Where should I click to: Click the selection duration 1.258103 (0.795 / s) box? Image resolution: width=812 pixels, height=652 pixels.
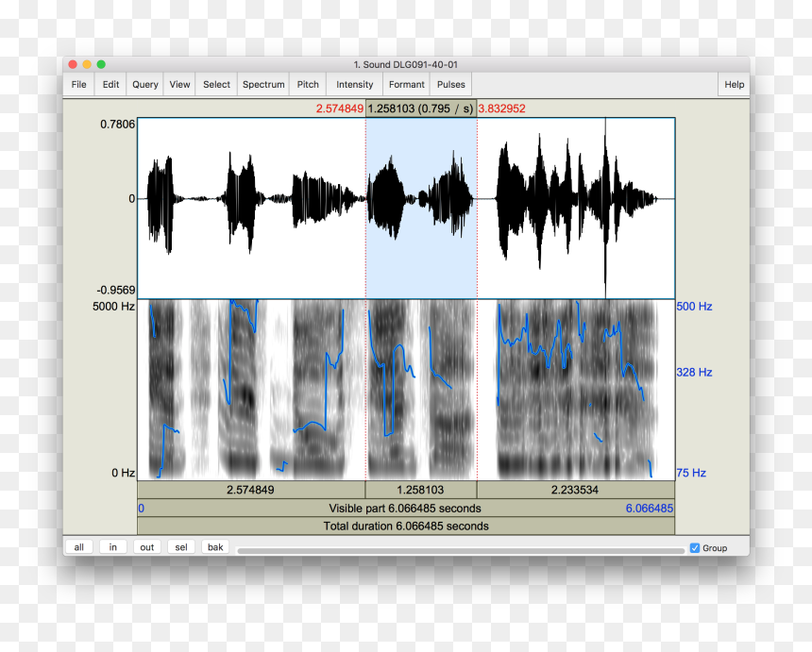click(421, 109)
